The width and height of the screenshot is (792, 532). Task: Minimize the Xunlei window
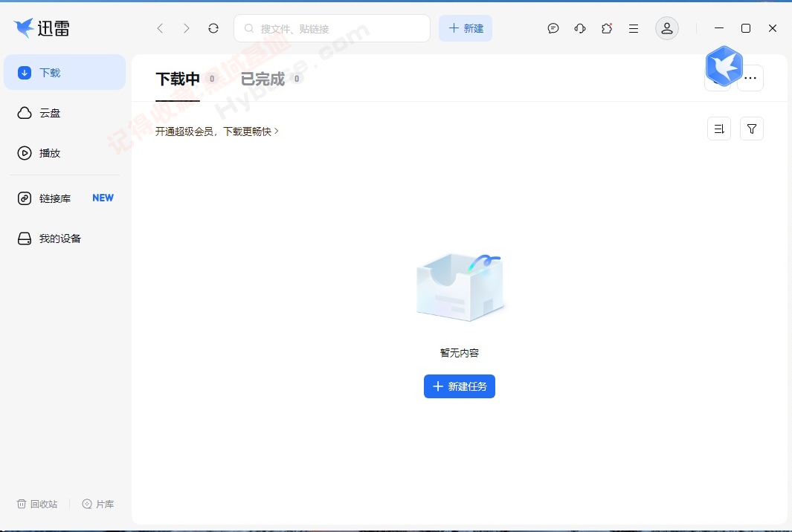(x=719, y=28)
